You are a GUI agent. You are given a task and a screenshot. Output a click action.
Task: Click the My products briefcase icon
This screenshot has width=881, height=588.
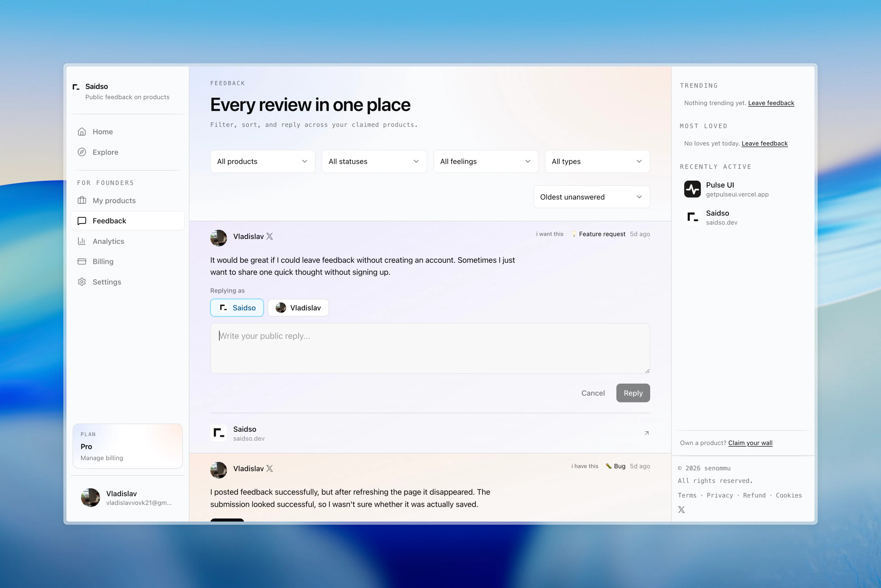pos(82,200)
